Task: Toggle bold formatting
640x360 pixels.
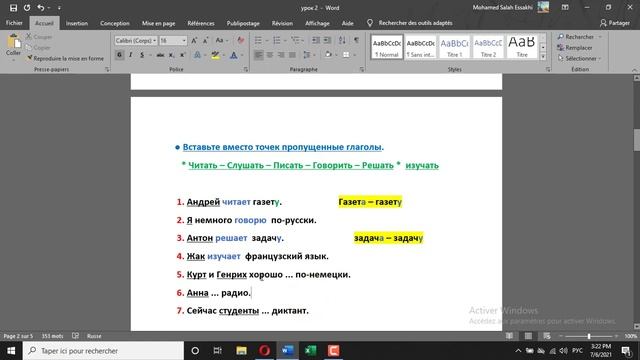Action: point(119,55)
